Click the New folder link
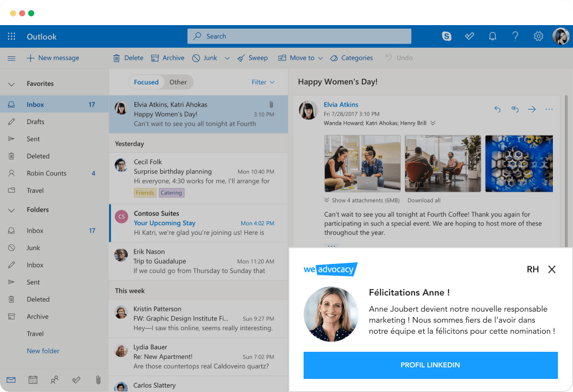Viewport: 573px width, 392px height. click(43, 351)
